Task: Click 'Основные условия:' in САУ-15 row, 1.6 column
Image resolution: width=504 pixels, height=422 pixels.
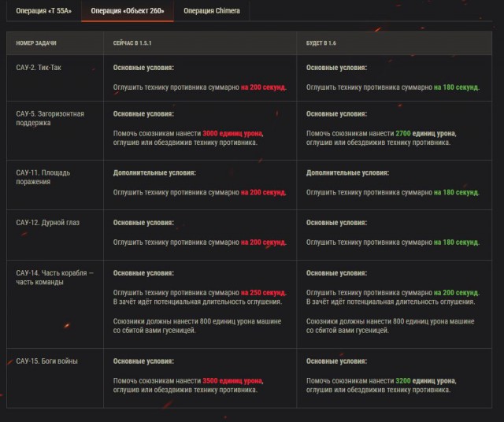Action: point(336,361)
